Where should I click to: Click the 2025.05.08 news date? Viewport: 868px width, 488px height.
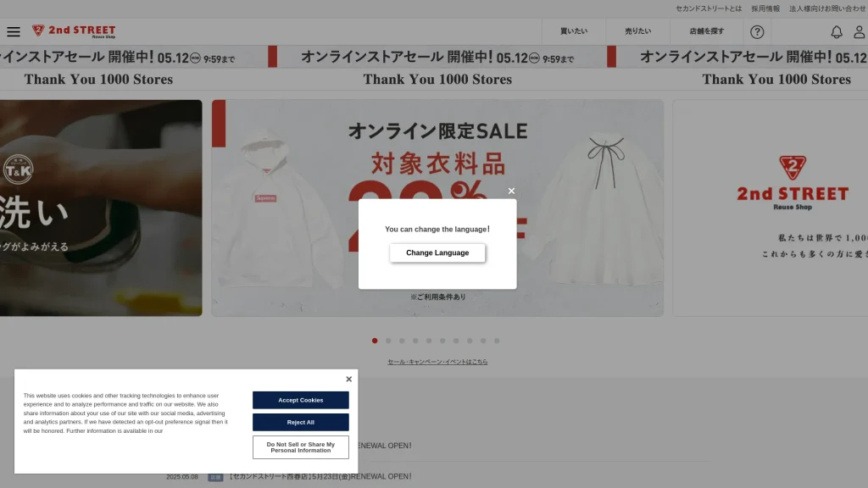pos(182,477)
